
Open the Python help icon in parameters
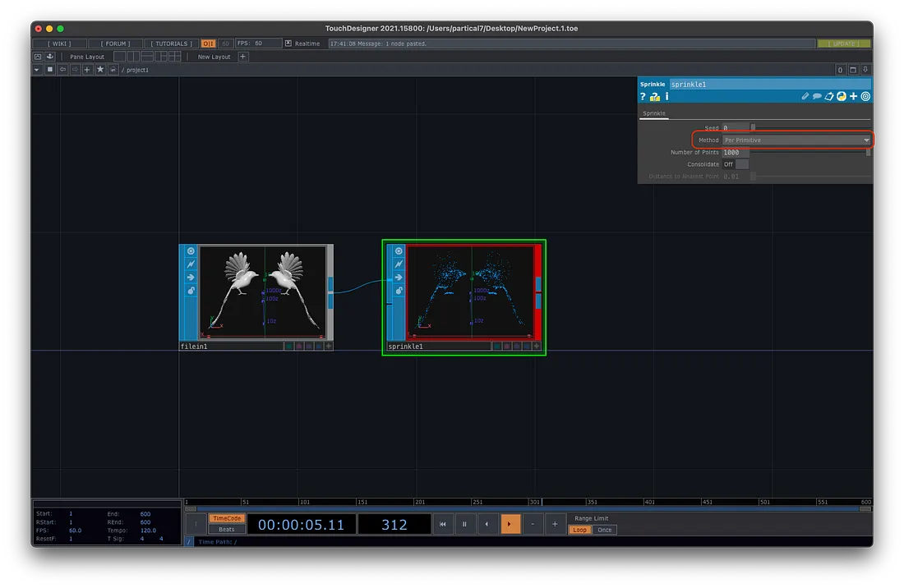pos(655,97)
